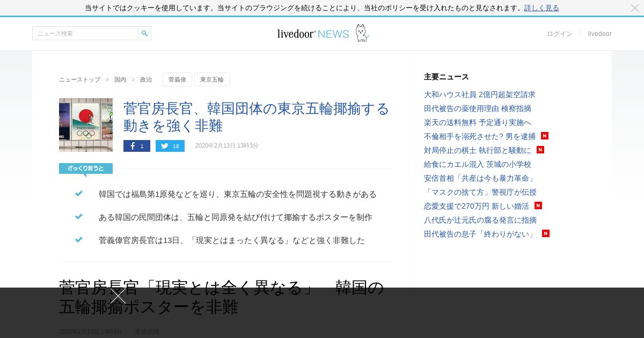Click the livedoor mascot dog icon
Image resolution: width=644 pixels, height=338 pixels.
coord(362,33)
